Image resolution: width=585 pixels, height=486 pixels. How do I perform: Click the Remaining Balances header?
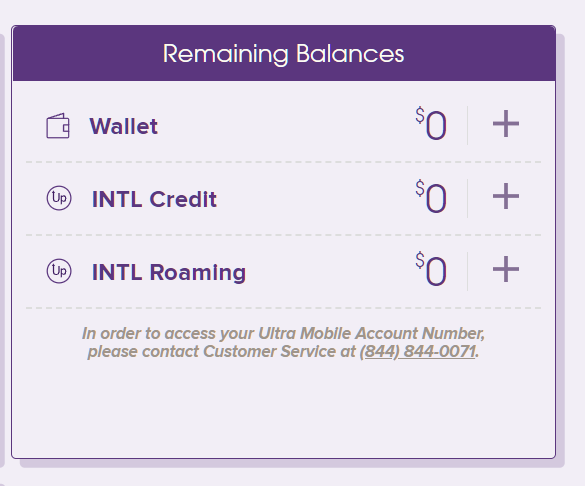tap(284, 54)
